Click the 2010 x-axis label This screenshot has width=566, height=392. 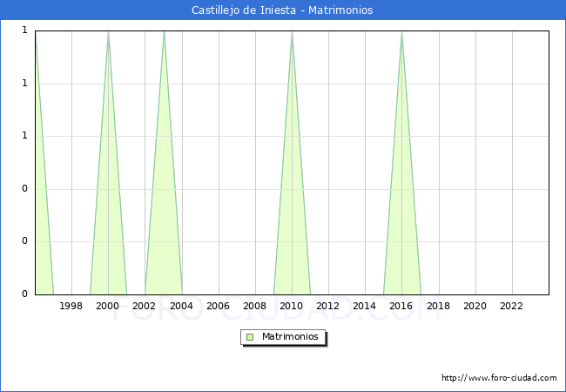(x=292, y=306)
